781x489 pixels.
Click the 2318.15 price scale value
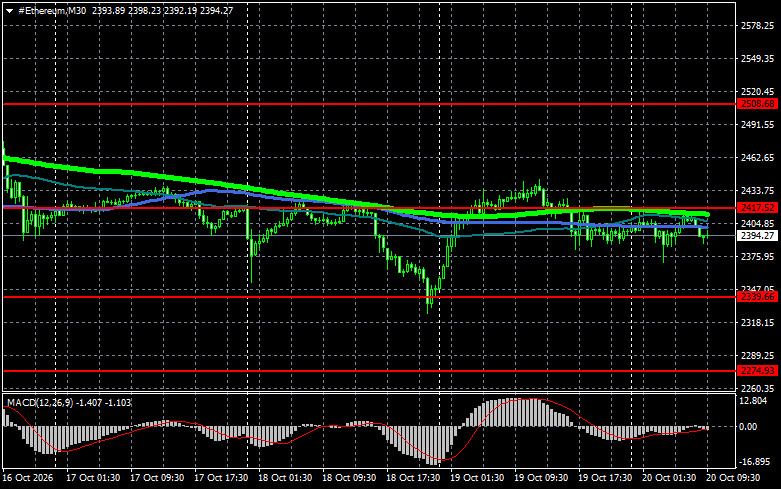tap(758, 323)
